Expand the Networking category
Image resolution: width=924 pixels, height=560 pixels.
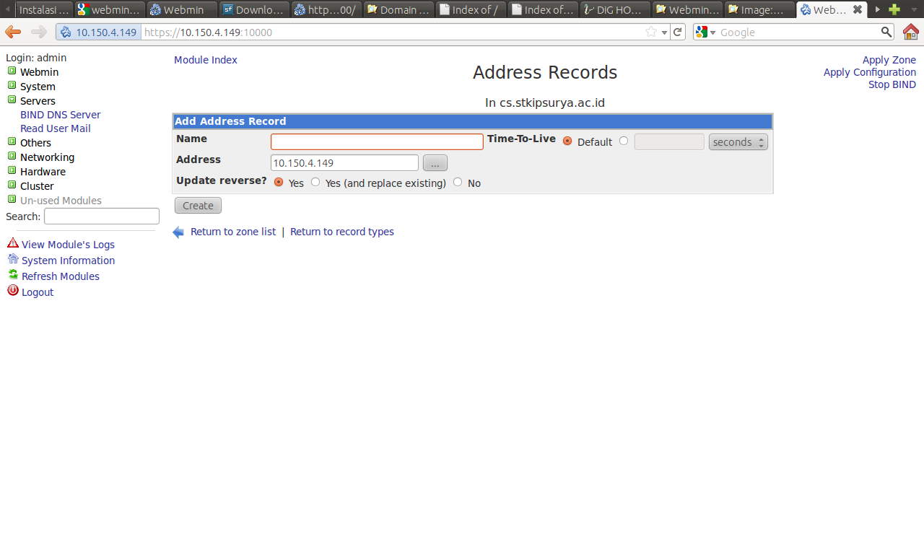click(x=12, y=156)
